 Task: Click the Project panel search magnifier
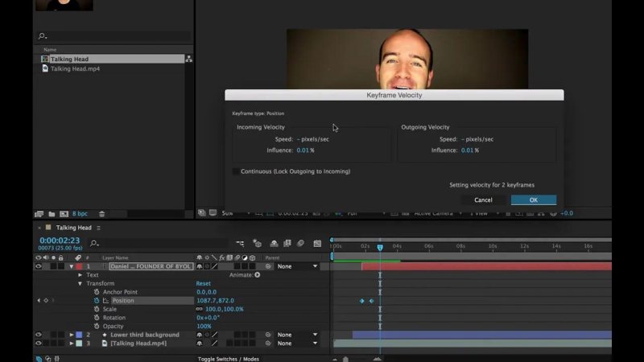tap(43, 36)
